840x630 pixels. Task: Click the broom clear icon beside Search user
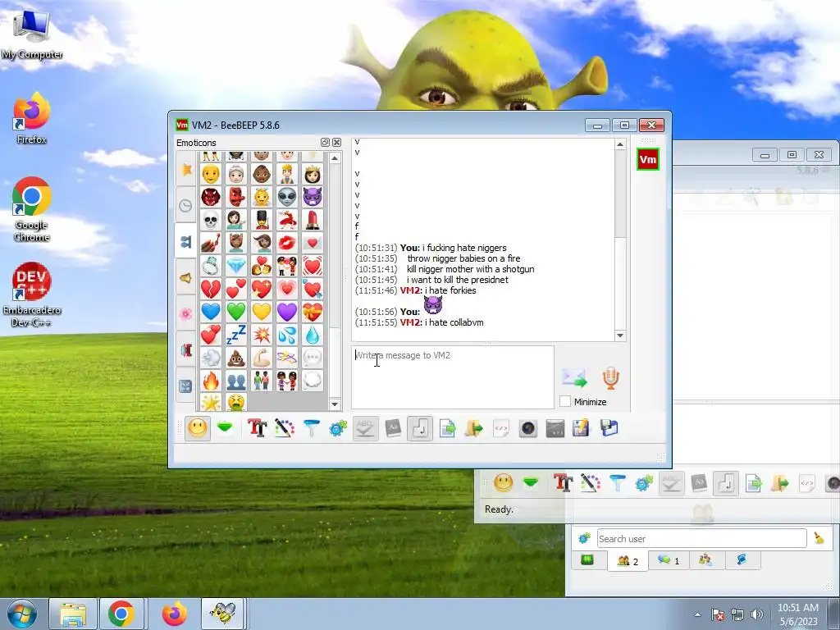[x=819, y=538]
